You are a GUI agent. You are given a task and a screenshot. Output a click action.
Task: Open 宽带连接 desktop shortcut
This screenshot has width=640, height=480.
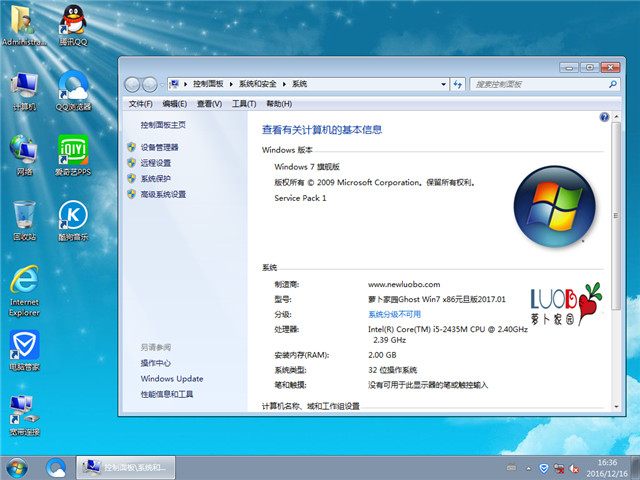pyautogui.click(x=24, y=416)
